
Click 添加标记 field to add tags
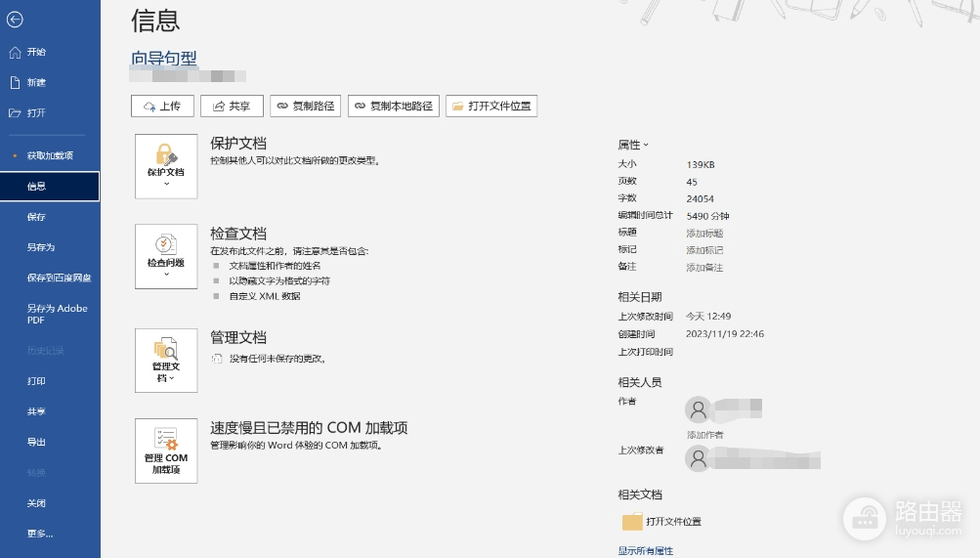tap(704, 250)
